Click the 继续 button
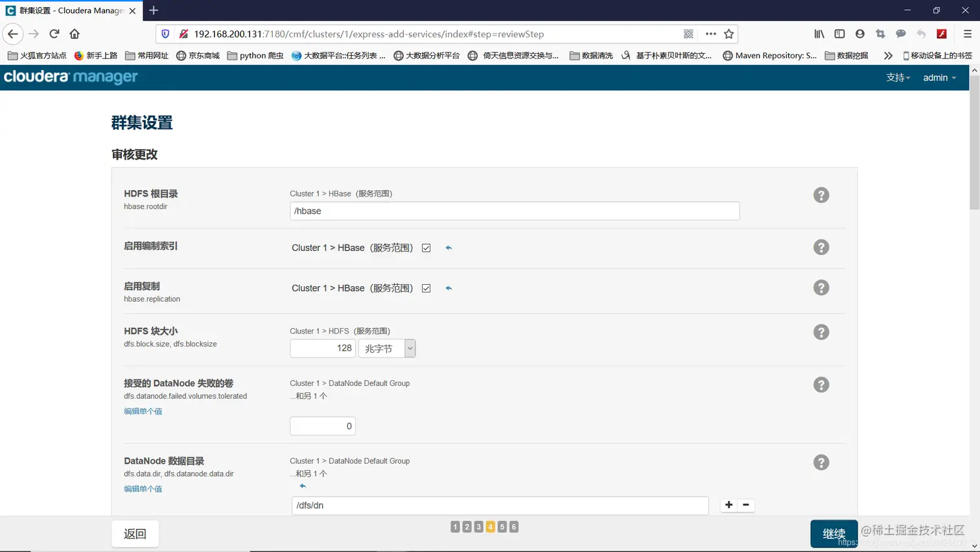The image size is (980, 552). click(x=834, y=534)
